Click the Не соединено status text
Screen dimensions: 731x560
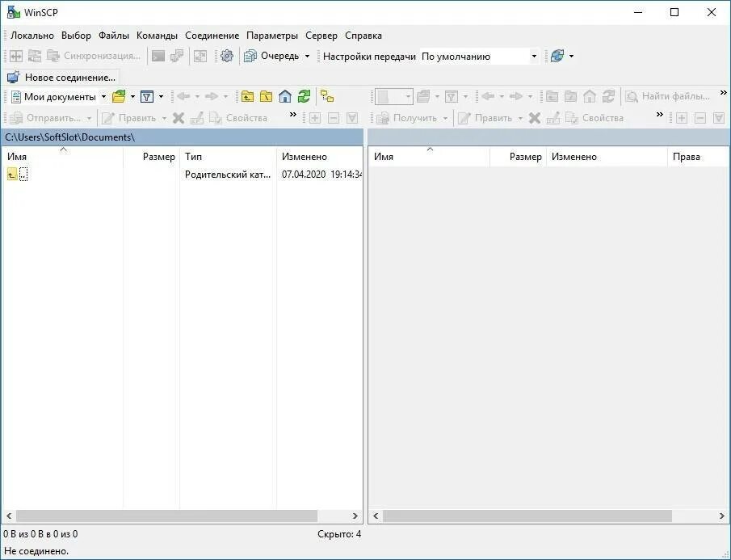[36, 551]
